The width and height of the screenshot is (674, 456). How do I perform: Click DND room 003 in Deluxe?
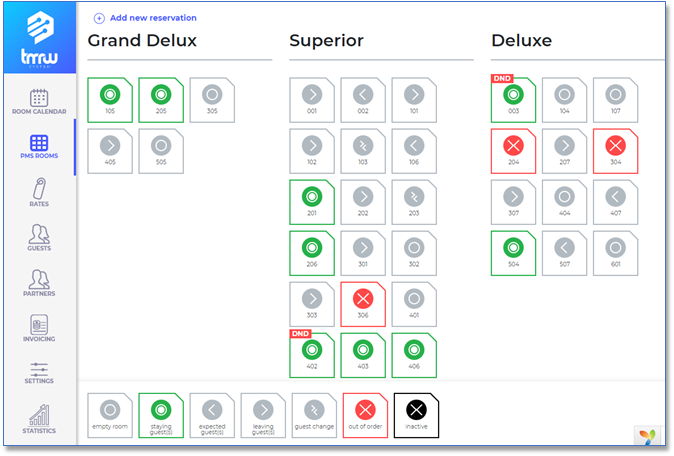(514, 100)
